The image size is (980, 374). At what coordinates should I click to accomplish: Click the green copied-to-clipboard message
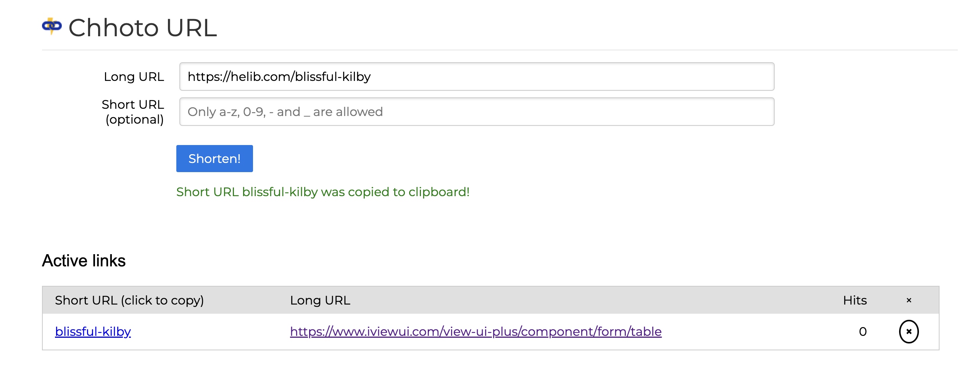click(x=322, y=192)
